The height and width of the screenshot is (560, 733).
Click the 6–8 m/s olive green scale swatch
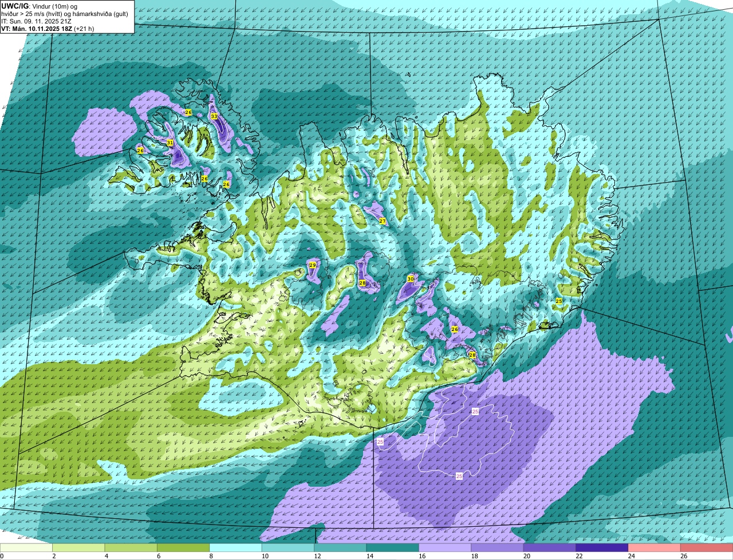coord(183,548)
